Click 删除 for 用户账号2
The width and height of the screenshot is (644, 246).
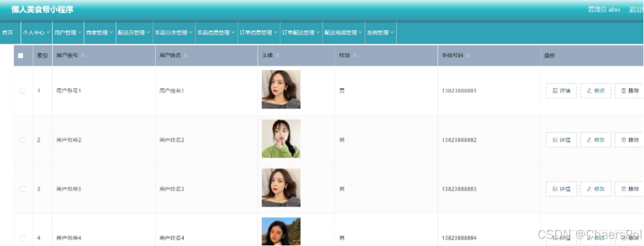click(629, 140)
